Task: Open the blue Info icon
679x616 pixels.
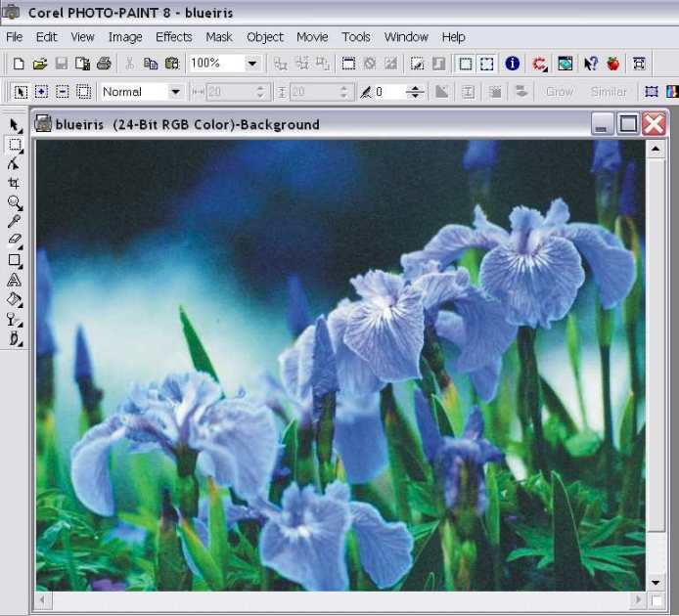Action: (513, 64)
